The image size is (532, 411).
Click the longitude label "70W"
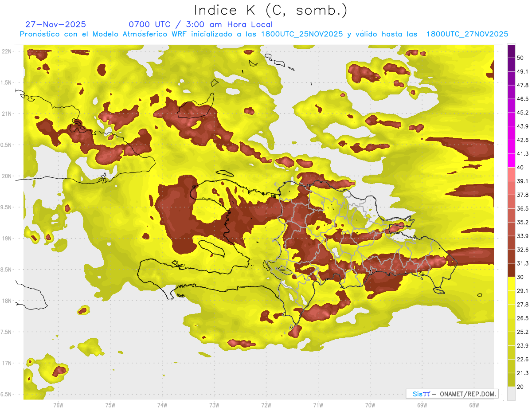(x=370, y=405)
